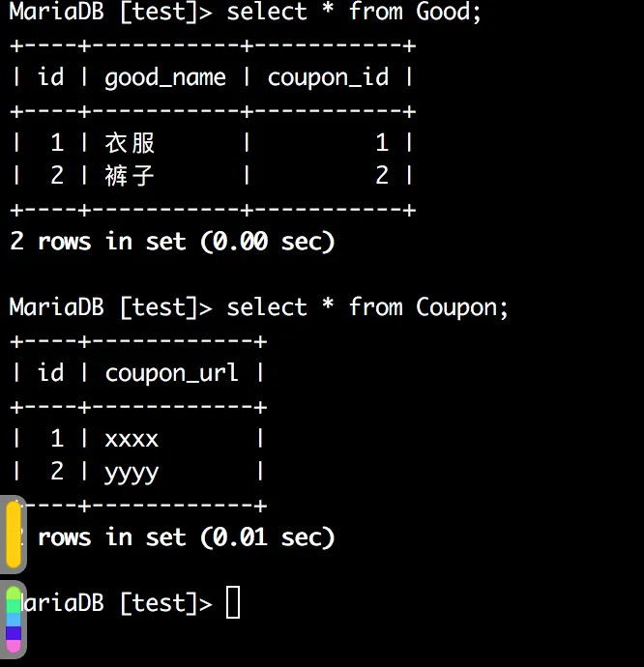The height and width of the screenshot is (667, 644).
Task: Click coupon_id value 1 in the 衣服 row
Action: [x=382, y=143]
